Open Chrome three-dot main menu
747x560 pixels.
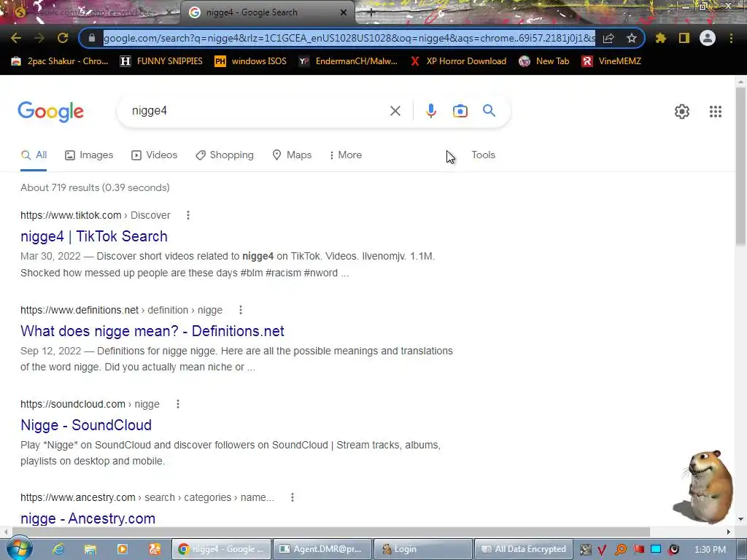(731, 38)
